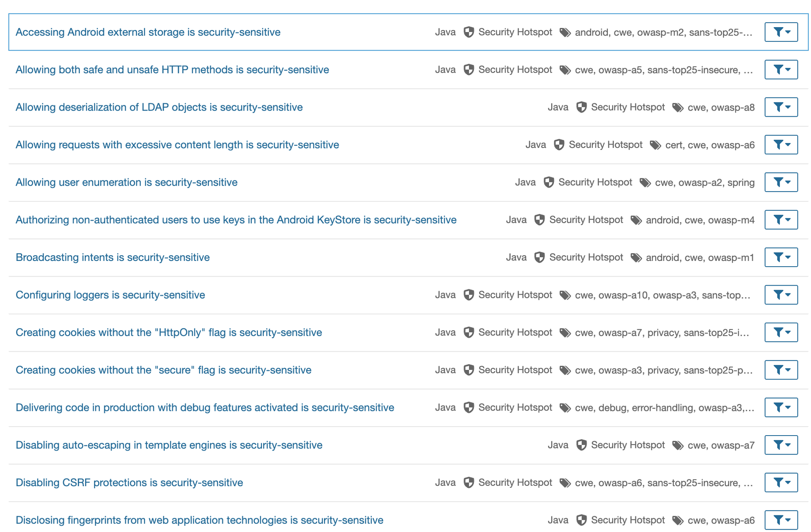The width and height of the screenshot is (811, 532).
Task: Click shield icon on user enumeration row
Action: 549,182
